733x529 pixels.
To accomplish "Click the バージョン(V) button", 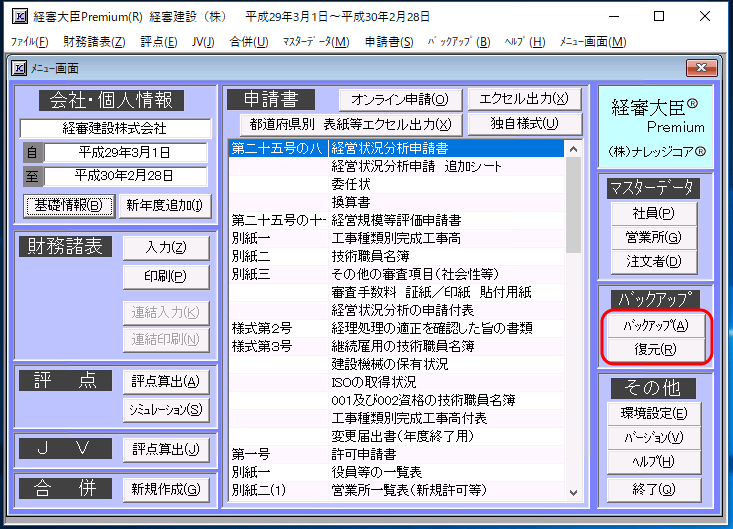I will click(654, 438).
